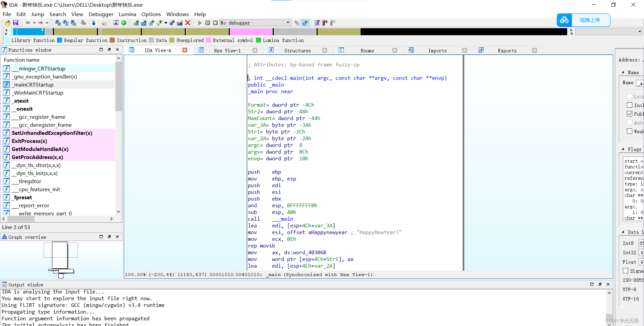Click the first binoculars search icon
This screenshot has height=326, width=644.
[x=58, y=23]
